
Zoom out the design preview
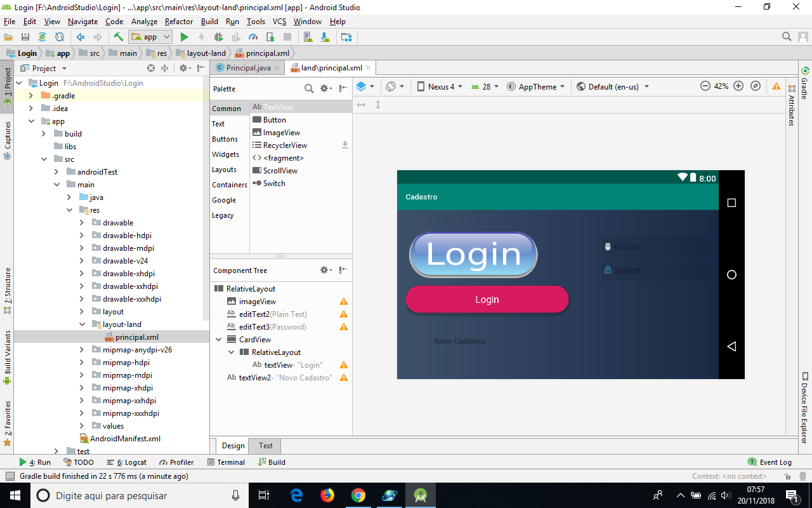(x=705, y=86)
